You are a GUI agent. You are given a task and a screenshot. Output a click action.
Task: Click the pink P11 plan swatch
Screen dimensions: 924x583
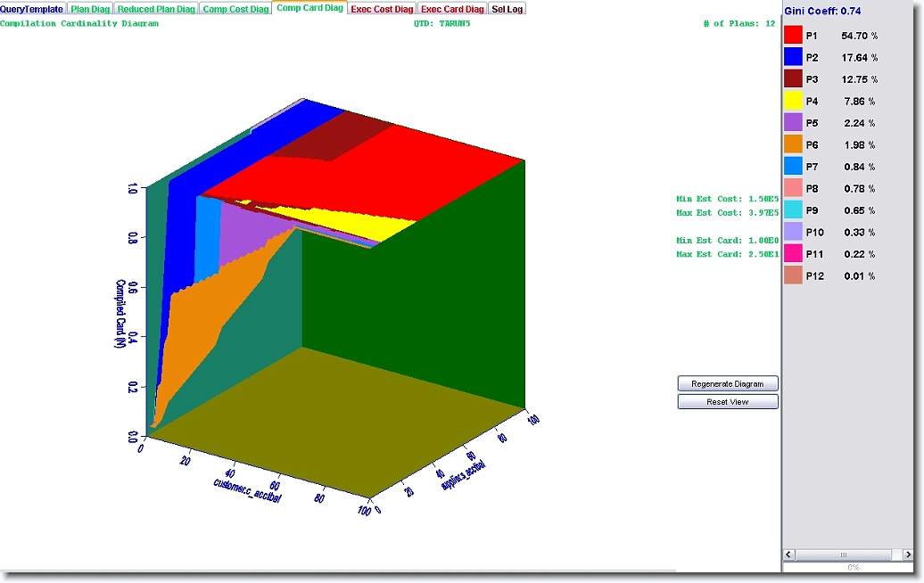point(793,254)
